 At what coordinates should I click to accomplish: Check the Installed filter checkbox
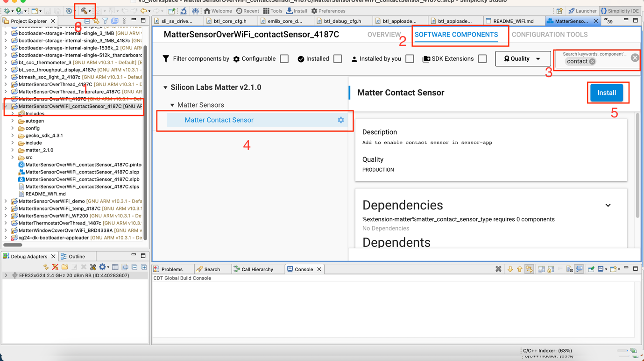338,59
